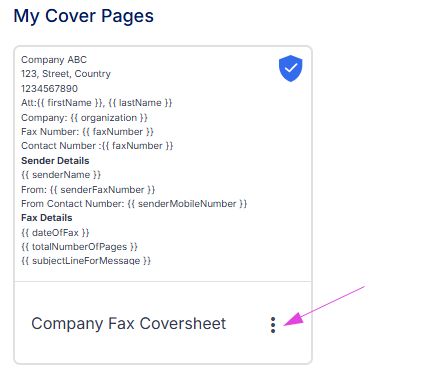Click the dateOfFax placeholder line

(x=55, y=233)
